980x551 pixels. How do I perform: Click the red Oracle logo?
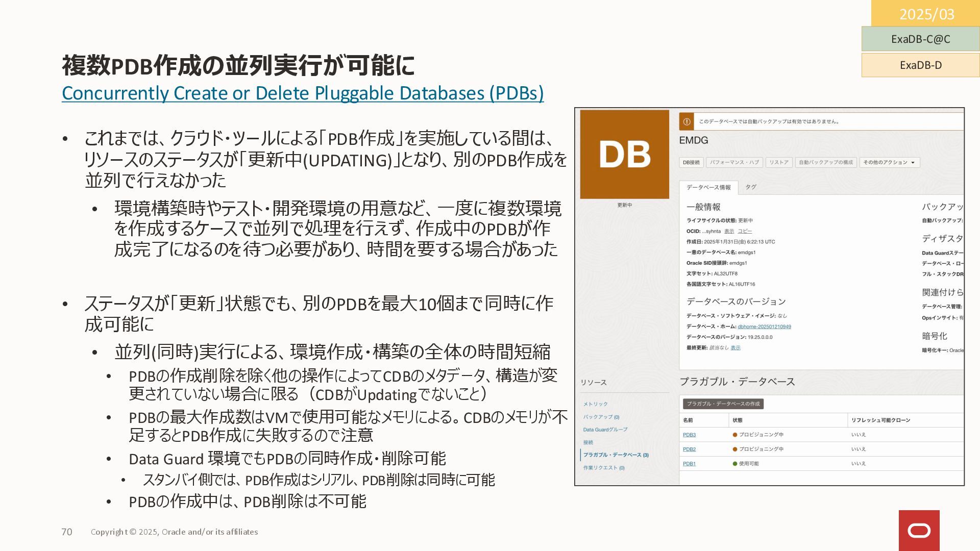tap(919, 531)
